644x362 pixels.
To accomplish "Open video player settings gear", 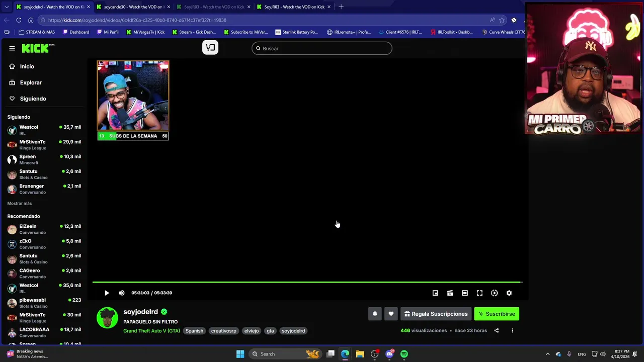I will 509,293.
